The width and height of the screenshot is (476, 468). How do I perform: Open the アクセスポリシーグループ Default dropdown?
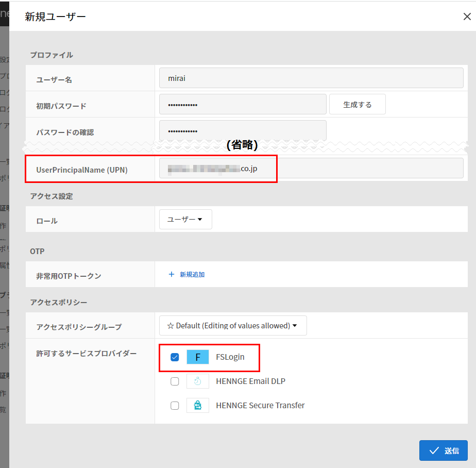233,326
